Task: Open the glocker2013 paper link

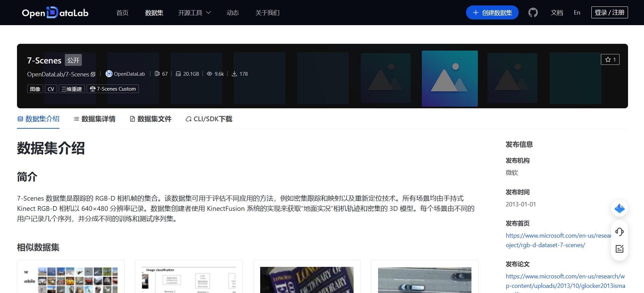Action: coord(565,281)
